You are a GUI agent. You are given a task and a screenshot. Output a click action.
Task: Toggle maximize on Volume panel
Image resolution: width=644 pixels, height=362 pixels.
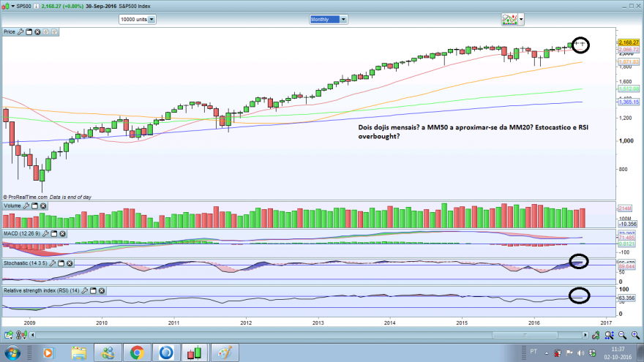(x=34, y=205)
